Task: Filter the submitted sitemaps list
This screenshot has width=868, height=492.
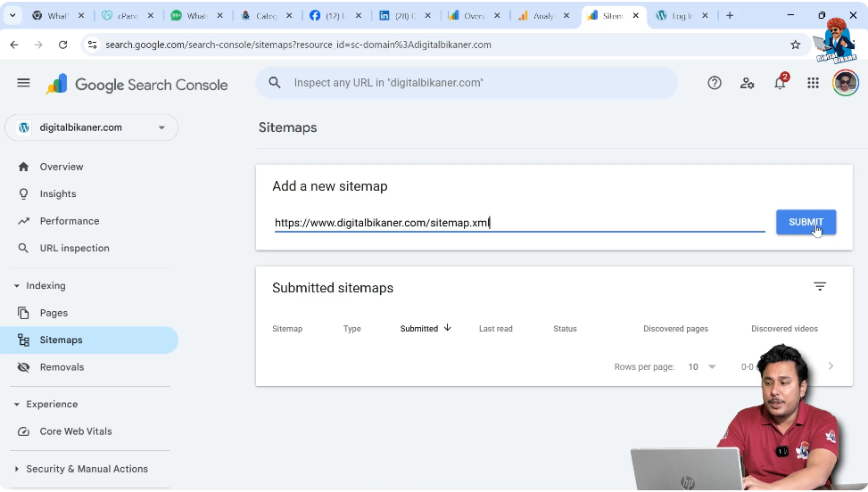Action: coord(819,286)
